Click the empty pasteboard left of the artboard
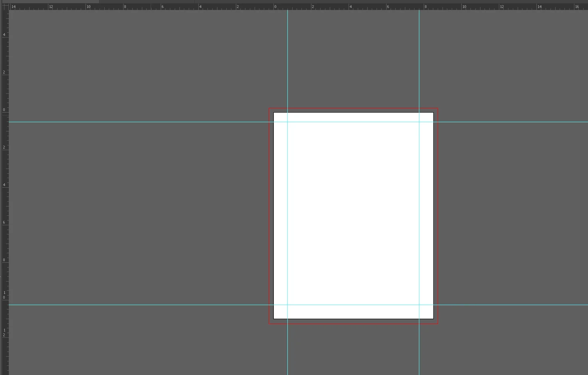The height and width of the screenshot is (375, 588). (x=140, y=216)
